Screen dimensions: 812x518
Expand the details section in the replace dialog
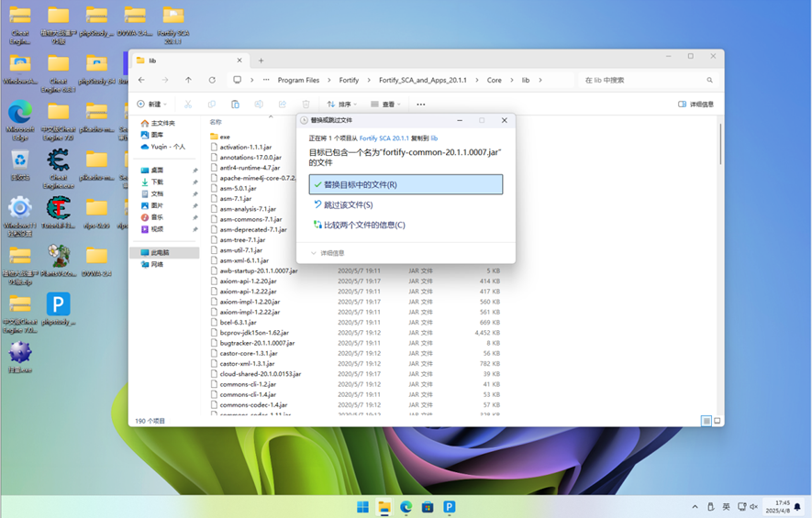pyautogui.click(x=328, y=253)
